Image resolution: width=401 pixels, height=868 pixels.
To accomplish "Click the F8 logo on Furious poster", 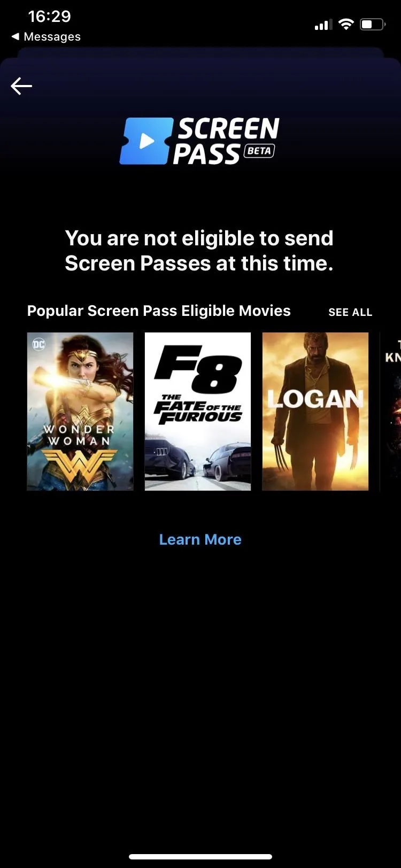I will coord(198,369).
